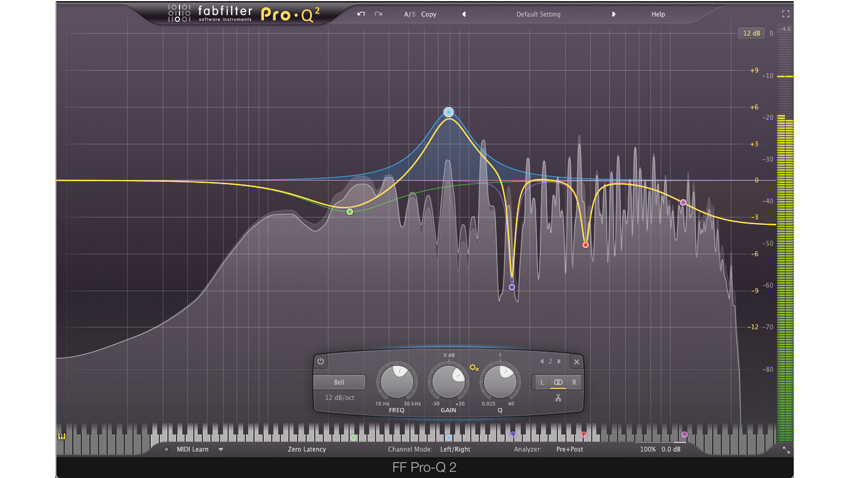The width and height of the screenshot is (850, 478).
Task: Toggle the band power bypass button
Action: point(320,361)
